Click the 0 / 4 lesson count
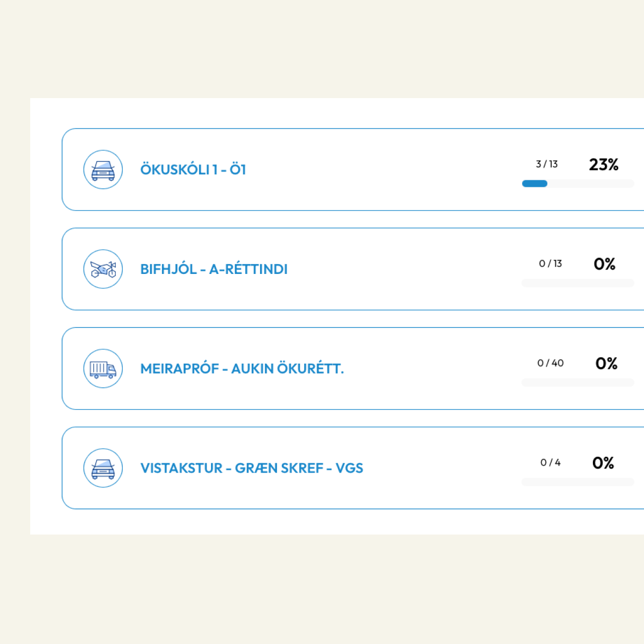Image resolution: width=644 pixels, height=644 pixels. (550, 463)
